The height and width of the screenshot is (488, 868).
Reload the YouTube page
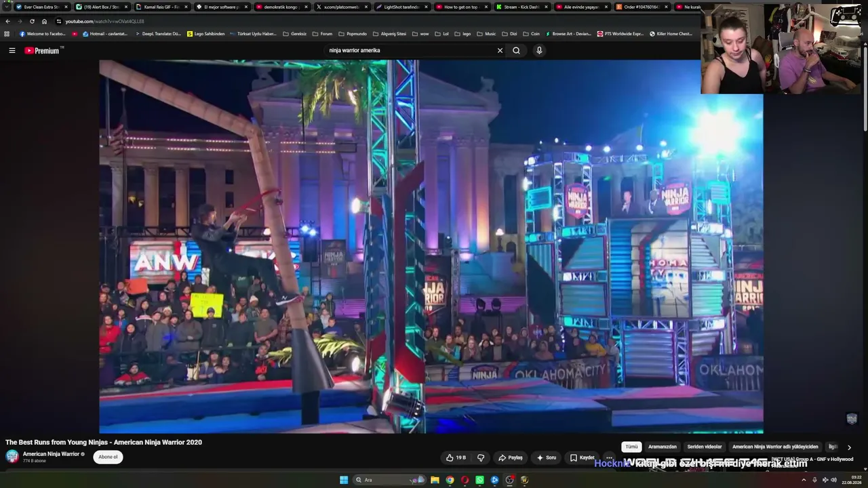pyautogui.click(x=32, y=21)
